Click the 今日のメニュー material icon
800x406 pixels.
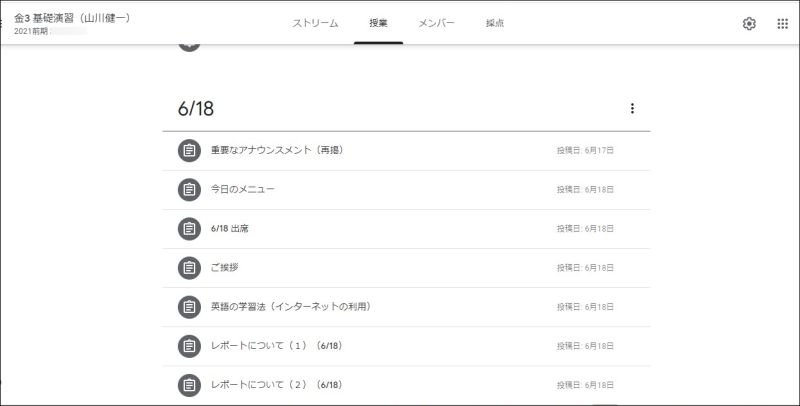[x=189, y=190]
